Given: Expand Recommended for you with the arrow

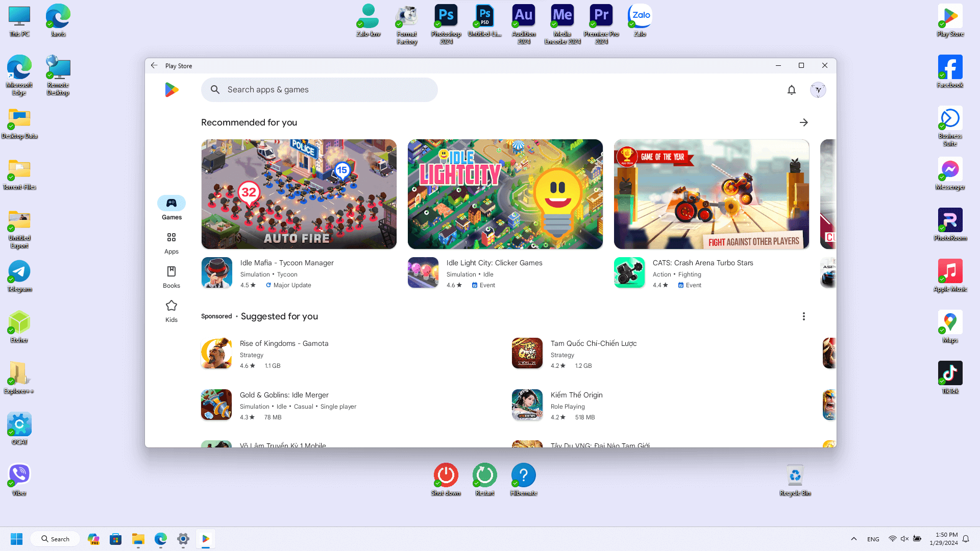Looking at the screenshot, I should [804, 122].
